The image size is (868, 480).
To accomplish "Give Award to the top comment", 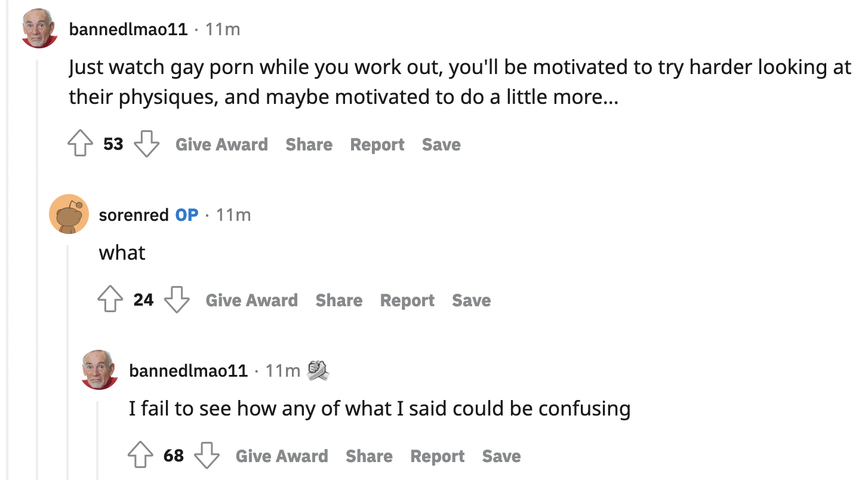I will tap(221, 144).
